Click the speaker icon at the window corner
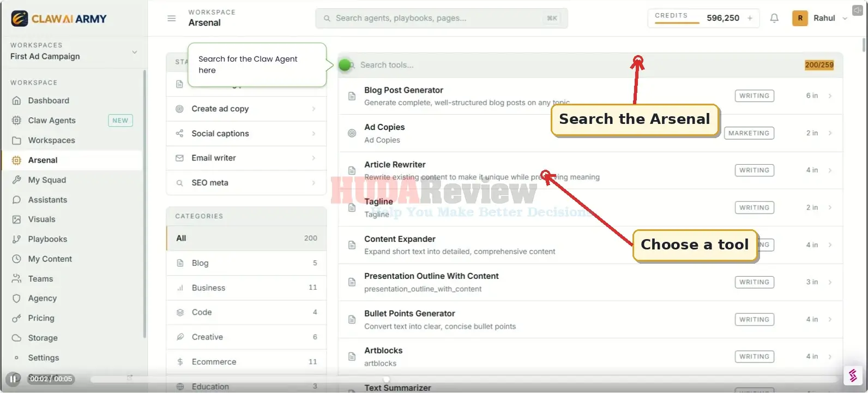The image size is (868, 393). (858, 10)
